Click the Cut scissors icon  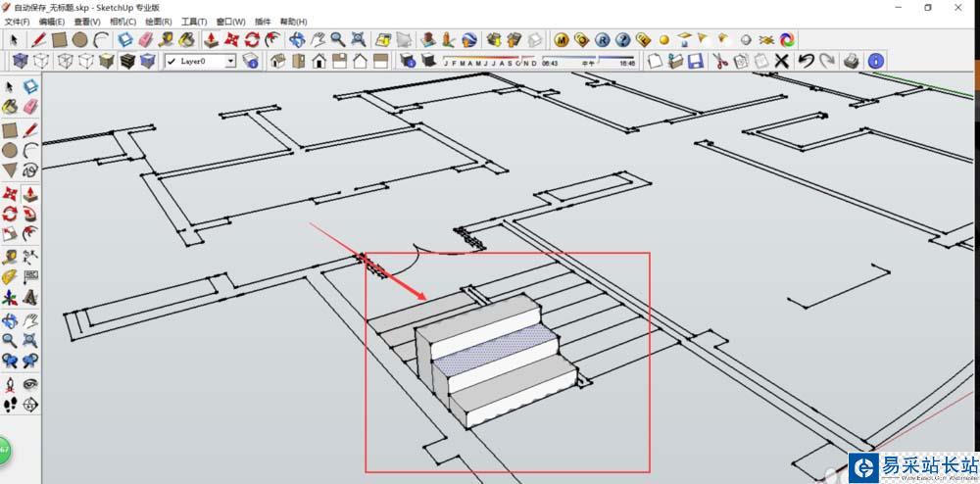(720, 61)
